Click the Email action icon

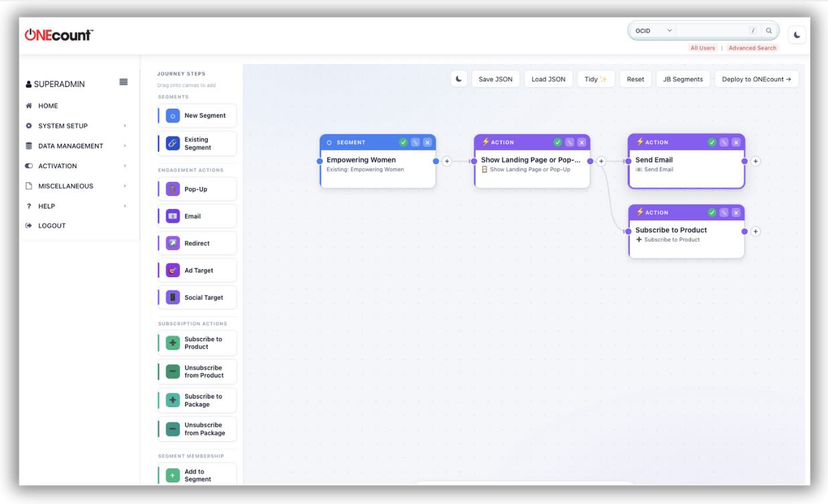tap(173, 216)
